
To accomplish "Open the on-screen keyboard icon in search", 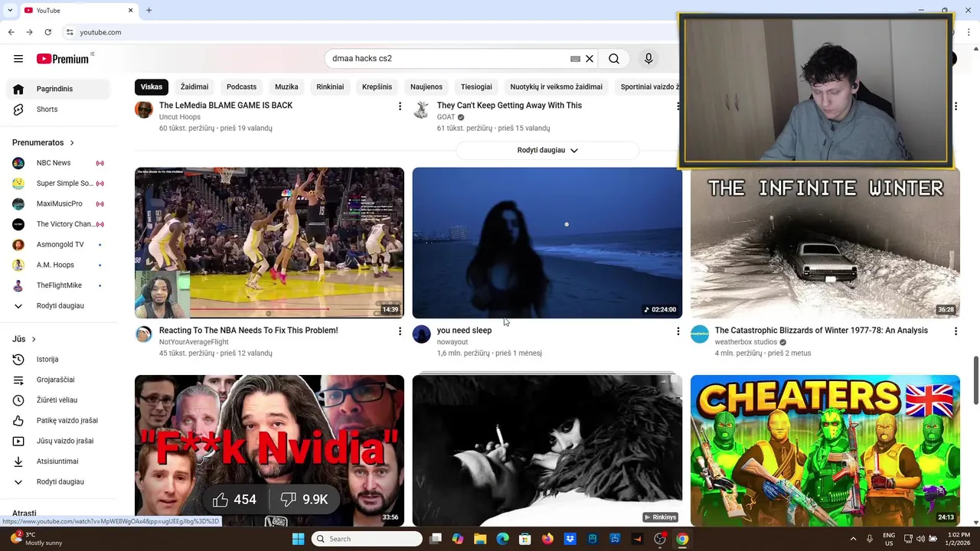I will pyautogui.click(x=575, y=59).
